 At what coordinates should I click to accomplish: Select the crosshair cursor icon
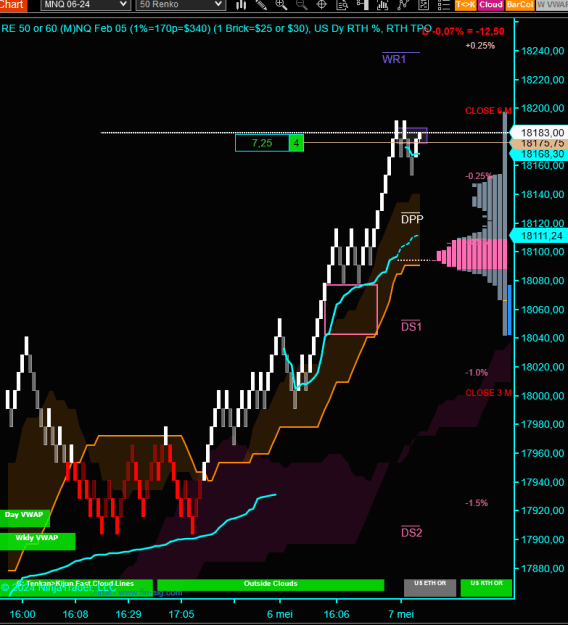pyautogui.click(x=322, y=5)
